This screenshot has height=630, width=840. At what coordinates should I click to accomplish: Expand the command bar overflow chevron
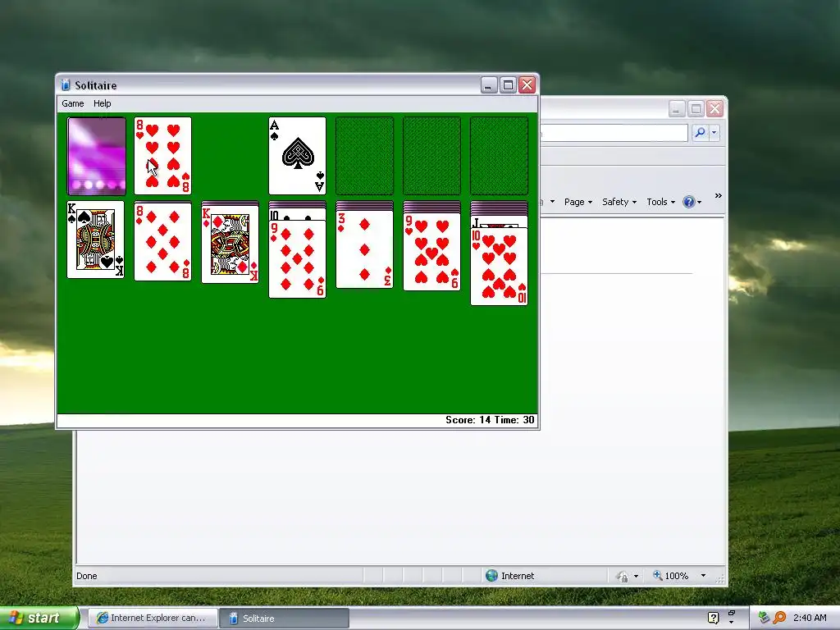tap(719, 196)
